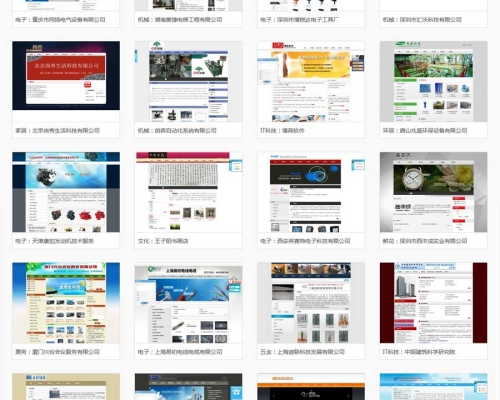Click the IT科技：中国建筑科学研究院 caption link
Screen dimensions: 500x400
pyautogui.click(x=419, y=352)
